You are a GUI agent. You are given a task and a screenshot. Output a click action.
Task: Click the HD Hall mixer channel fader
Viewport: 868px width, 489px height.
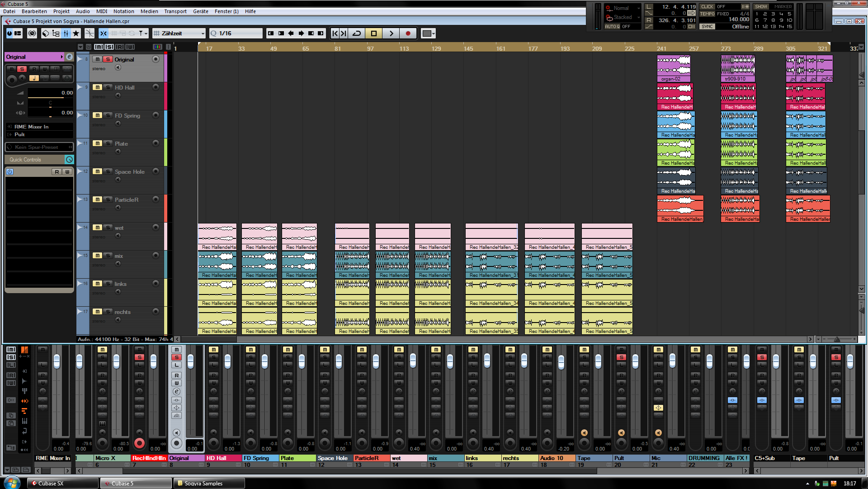[227, 361]
